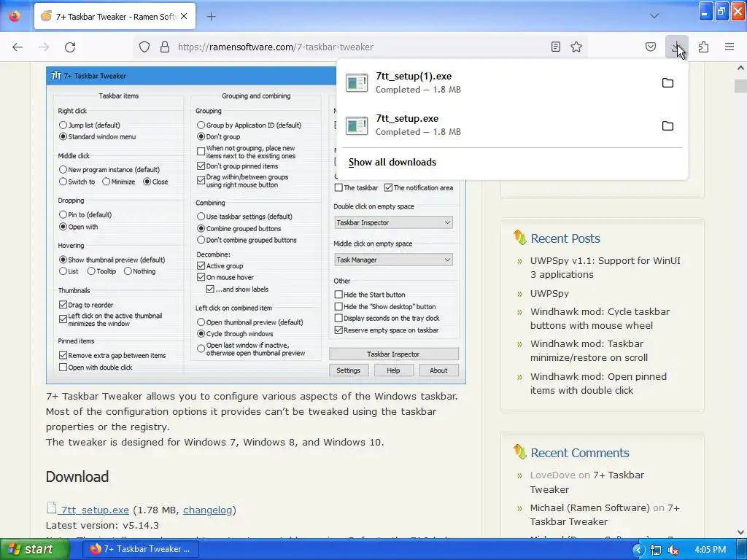The width and height of the screenshot is (747, 560).
Task: Click the Recent Comments heading
Action: 580,453
